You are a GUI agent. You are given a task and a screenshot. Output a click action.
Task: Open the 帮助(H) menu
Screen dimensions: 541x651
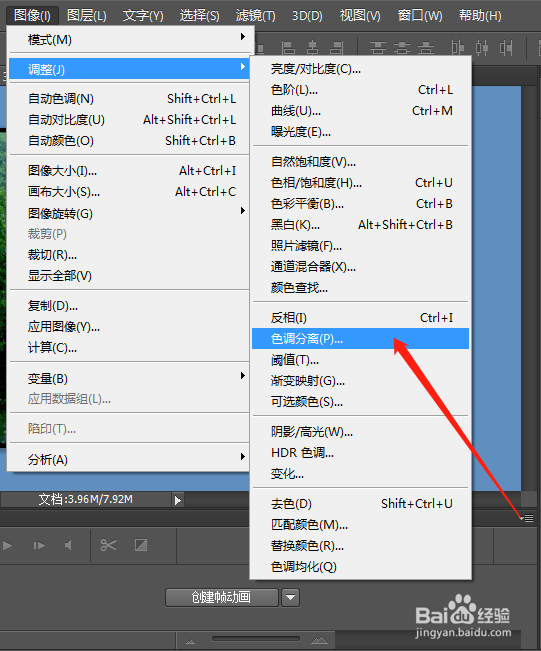click(x=480, y=16)
